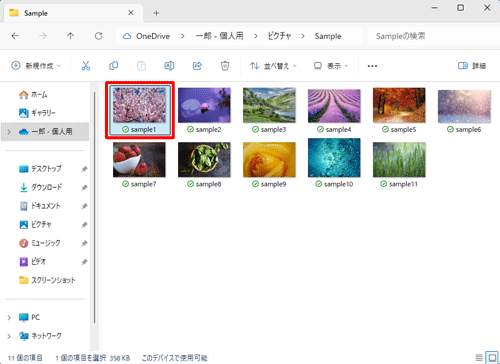Viewport: 500px width, 364px height.
Task: Open the 並べ替え sort dropdown
Action: [x=273, y=66]
